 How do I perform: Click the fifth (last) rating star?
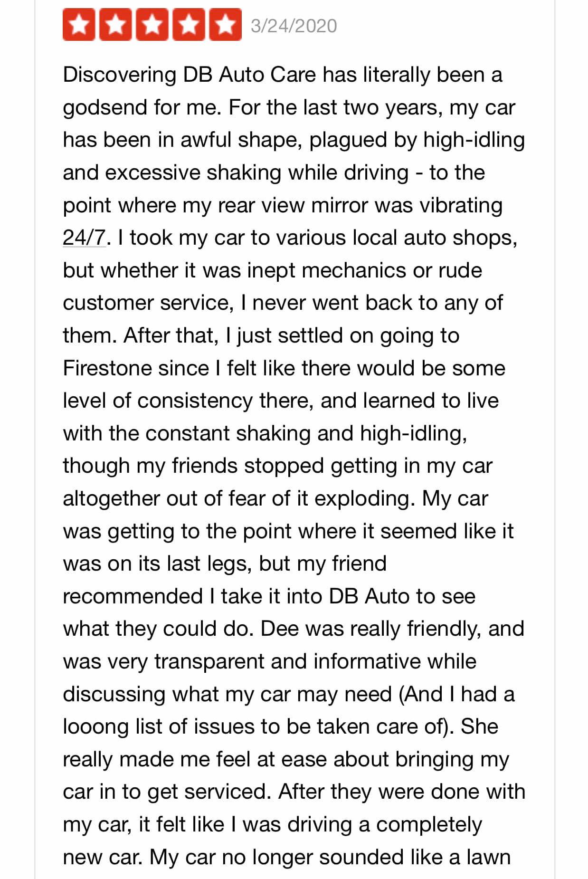point(225,26)
